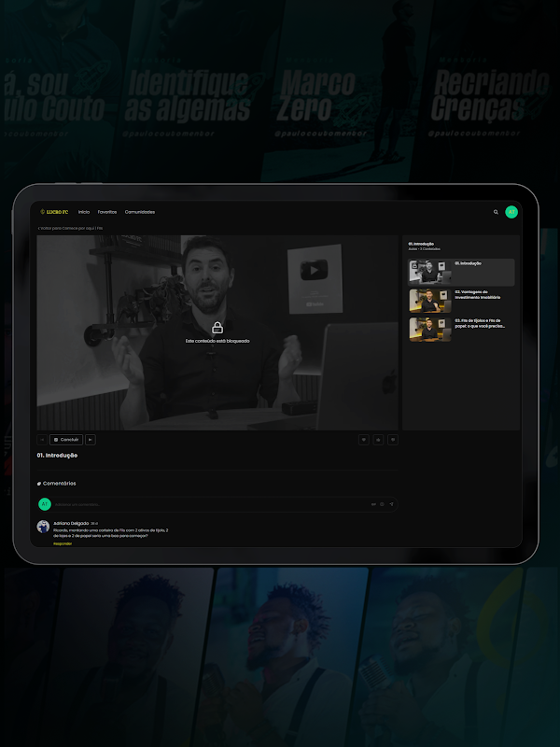
Task: Open lesson 02. Vantagens do Investimento Imobiliário
Action: pyautogui.click(x=461, y=301)
